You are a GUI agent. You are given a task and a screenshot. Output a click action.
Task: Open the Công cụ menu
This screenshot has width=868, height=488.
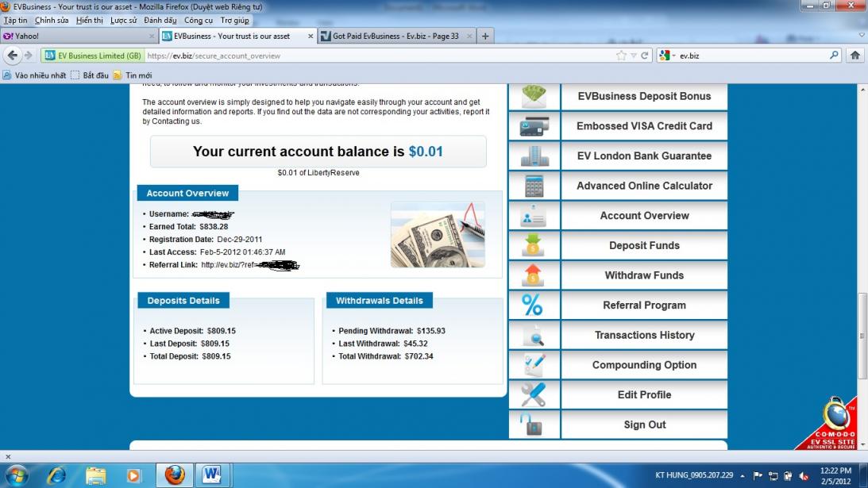(199, 21)
